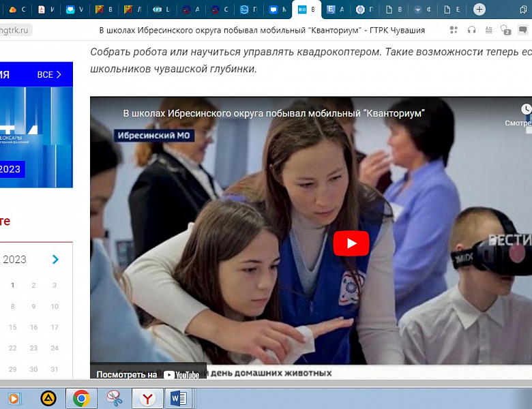Viewport: 532px width, 409px height.
Task: Click Посмотреть на YouTube button
Action: pos(148,374)
